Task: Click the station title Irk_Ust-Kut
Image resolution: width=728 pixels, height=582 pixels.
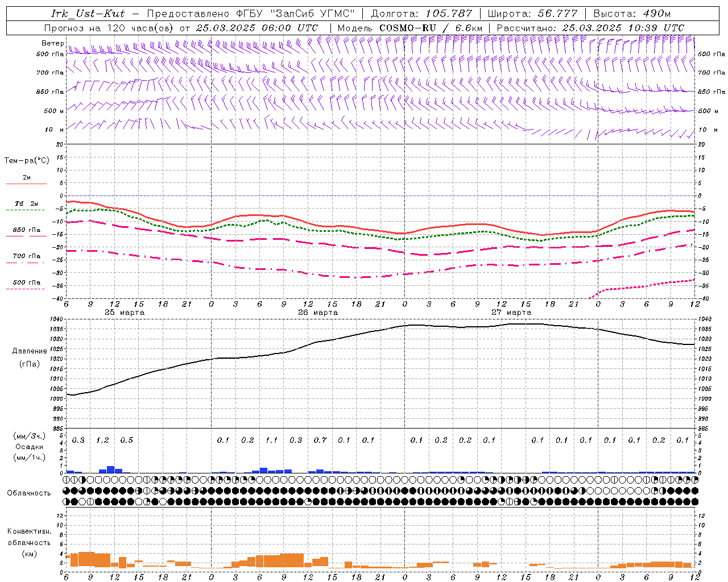Action: click(x=88, y=14)
